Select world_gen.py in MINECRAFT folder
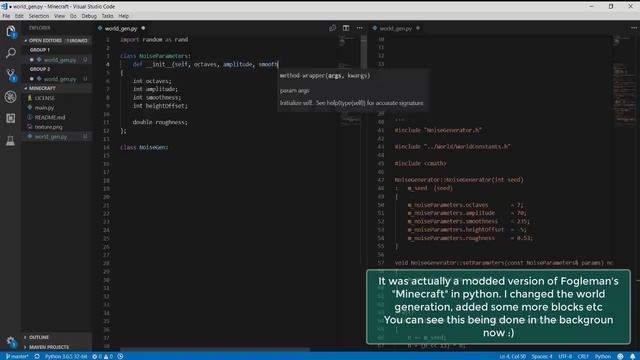Screen dimensions: 640x360 tap(56, 137)
